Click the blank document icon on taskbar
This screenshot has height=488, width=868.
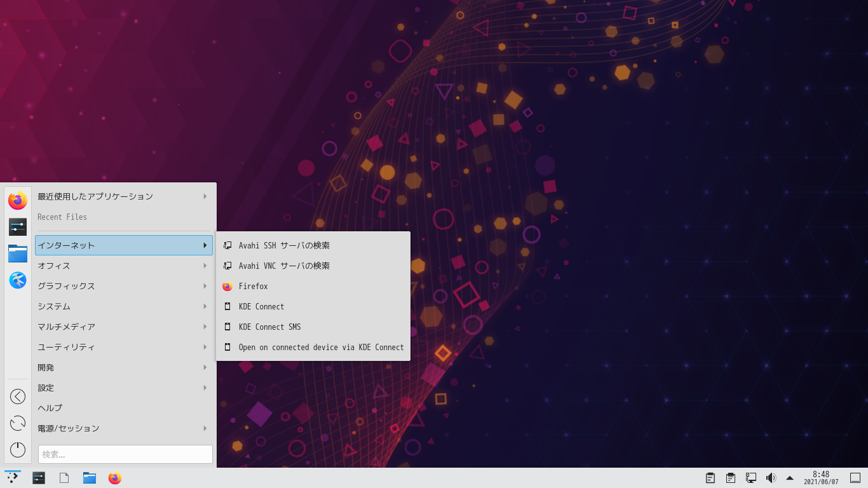64,478
